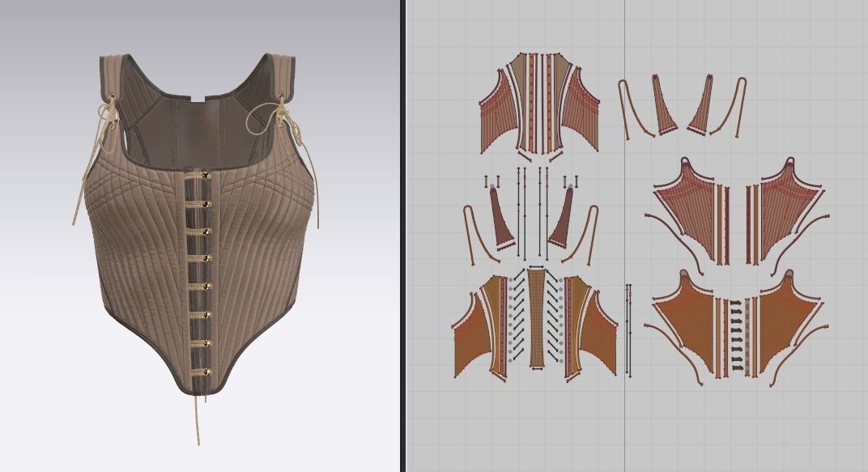Select the center narrow panel in bottom-left pattern group

pyautogui.click(x=536, y=317)
